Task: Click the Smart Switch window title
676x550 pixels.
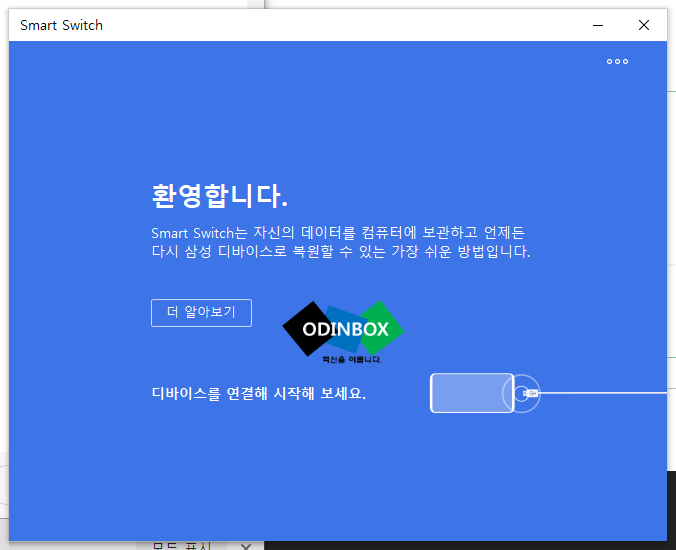Action: click(62, 25)
